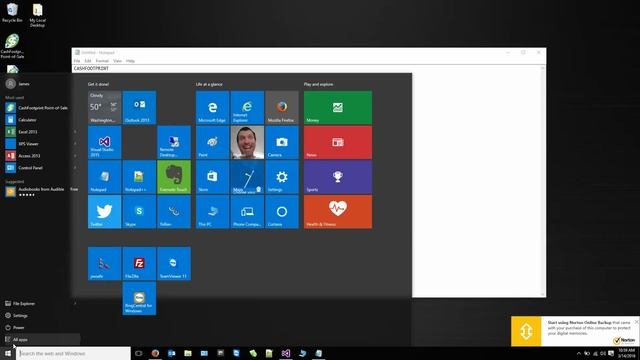Screen dimensions: 640x360
Task: Open the james user account menu
Action: 17,84
